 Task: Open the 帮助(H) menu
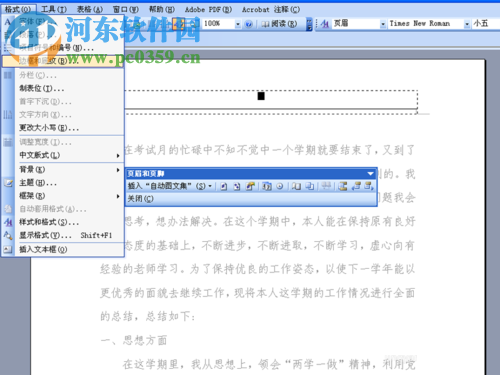162,10
